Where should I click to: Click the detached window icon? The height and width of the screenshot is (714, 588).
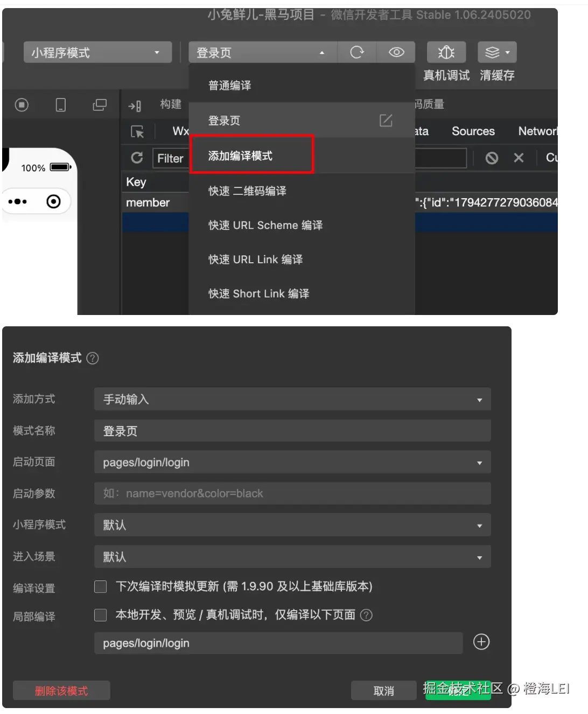pyautogui.click(x=100, y=104)
